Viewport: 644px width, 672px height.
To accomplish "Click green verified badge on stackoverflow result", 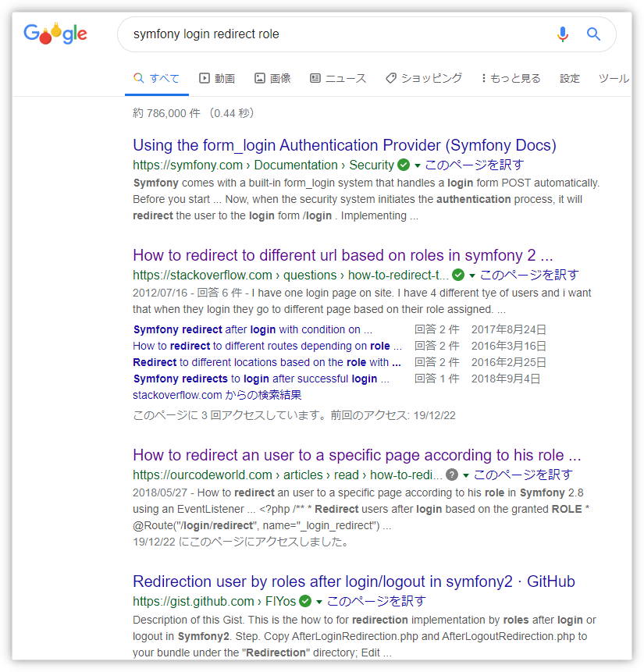I will (458, 275).
